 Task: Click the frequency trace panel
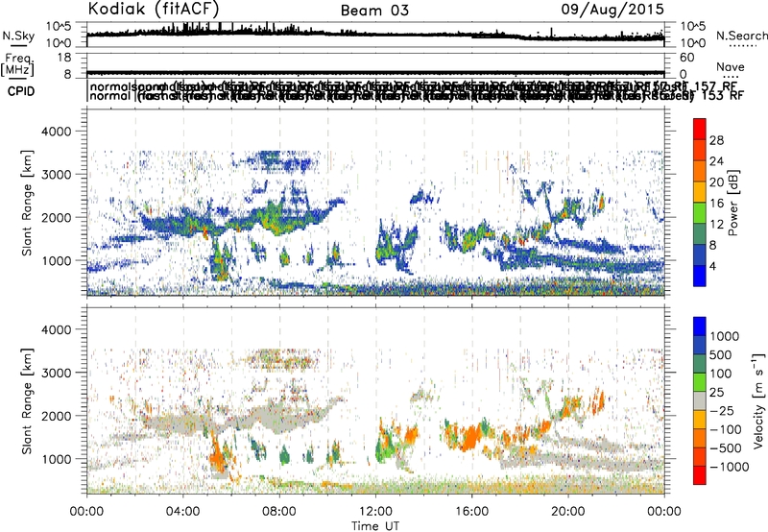coord(375,66)
